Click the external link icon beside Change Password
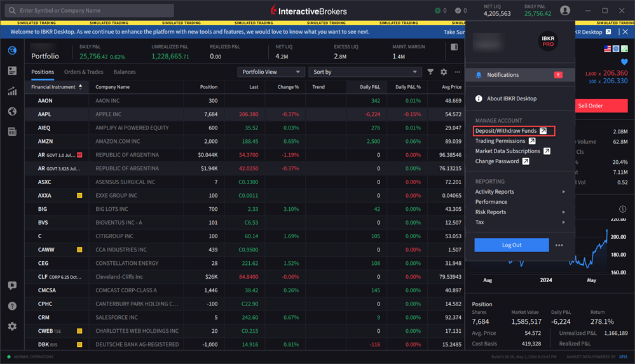The width and height of the screenshot is (635, 364). 526,161
